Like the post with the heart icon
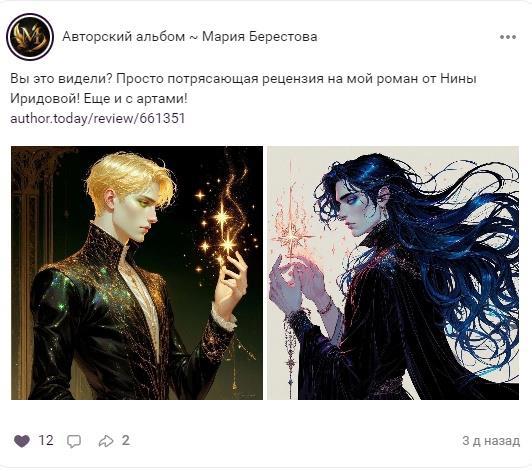 pos(22,441)
